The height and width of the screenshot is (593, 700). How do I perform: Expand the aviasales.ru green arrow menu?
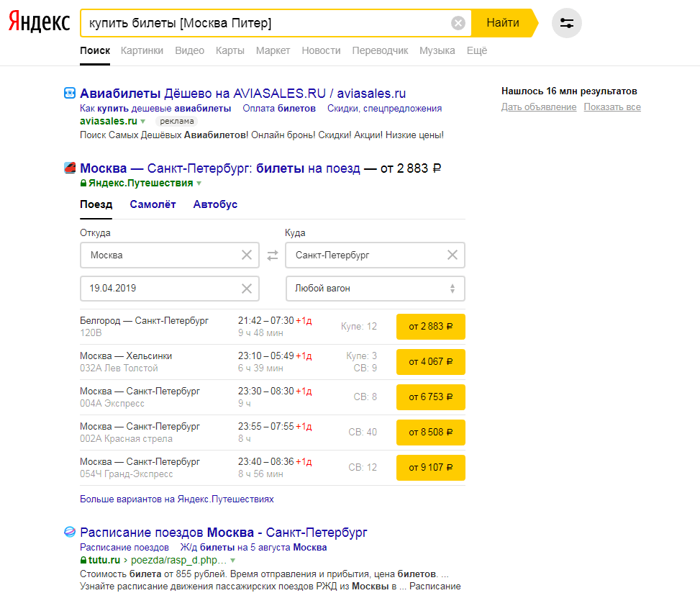(x=143, y=121)
